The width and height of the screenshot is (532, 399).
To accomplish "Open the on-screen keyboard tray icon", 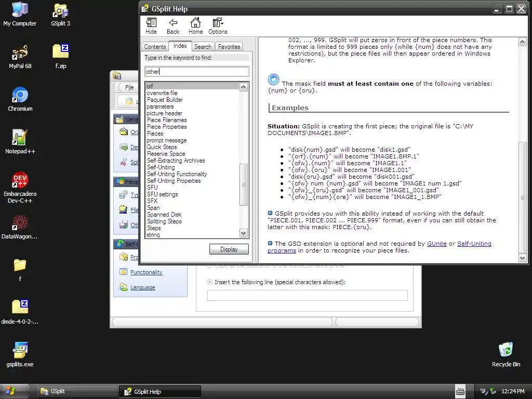I will (460, 392).
